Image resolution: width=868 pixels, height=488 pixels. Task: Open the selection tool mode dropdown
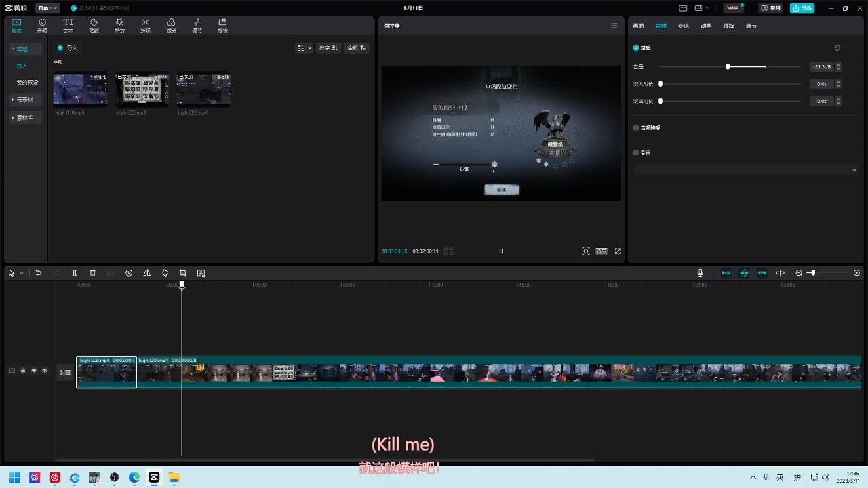22,273
